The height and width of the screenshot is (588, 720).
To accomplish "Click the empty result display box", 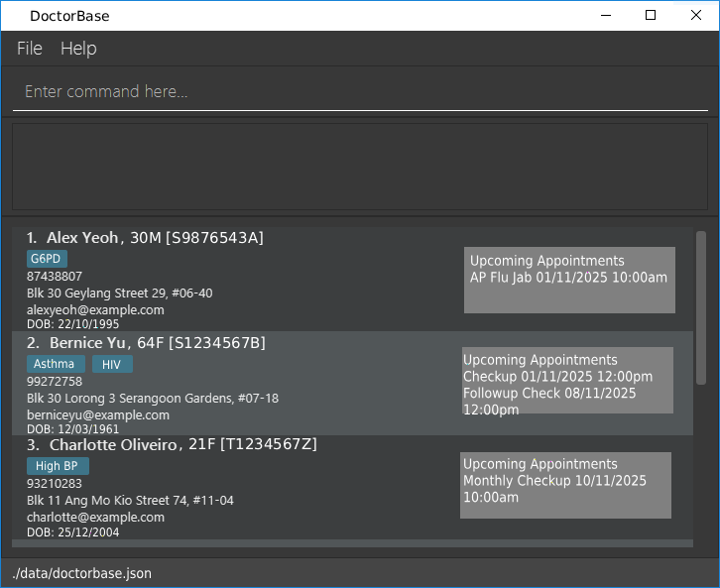I will pos(359,167).
